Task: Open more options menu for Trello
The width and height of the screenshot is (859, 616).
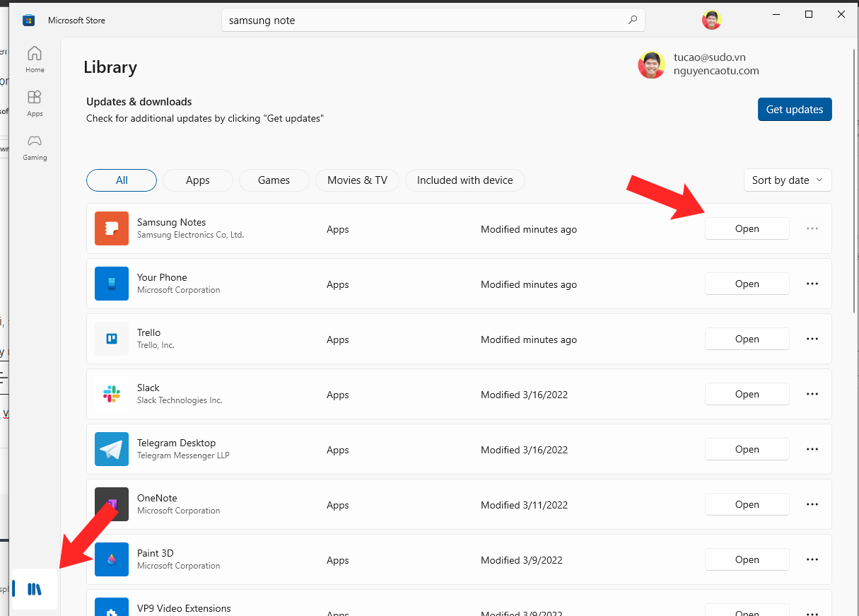Action: (812, 339)
